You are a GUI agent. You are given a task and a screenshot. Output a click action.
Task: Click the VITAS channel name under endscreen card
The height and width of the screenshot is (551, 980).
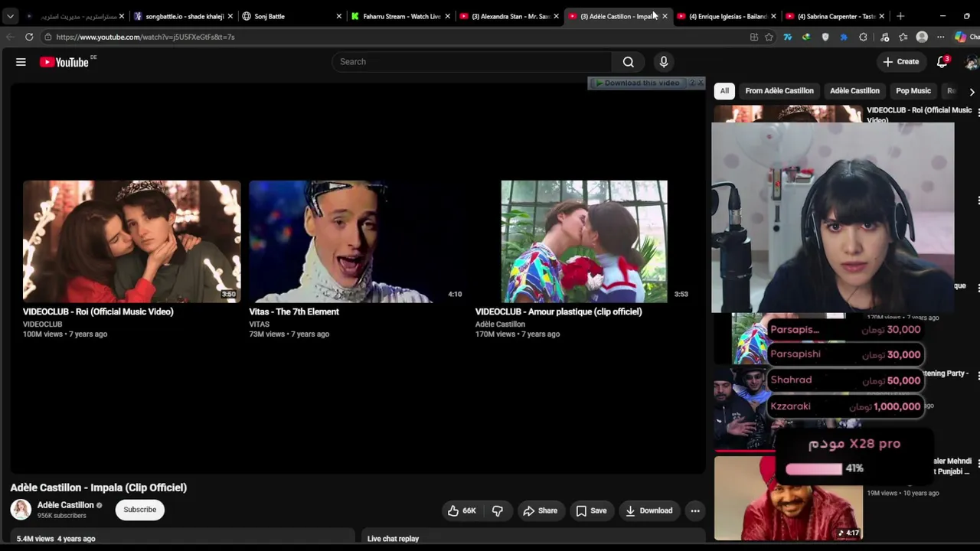click(260, 324)
